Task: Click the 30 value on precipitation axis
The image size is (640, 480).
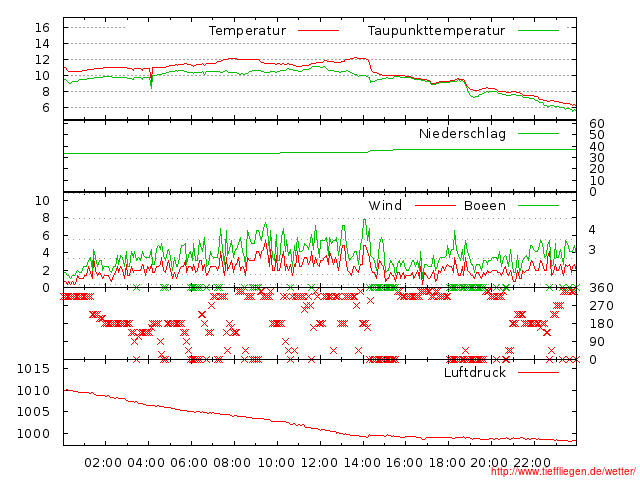Action: (597, 158)
